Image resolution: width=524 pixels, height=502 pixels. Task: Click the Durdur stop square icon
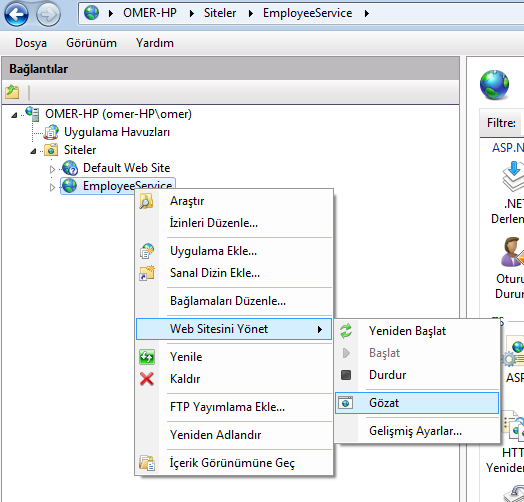click(x=346, y=375)
